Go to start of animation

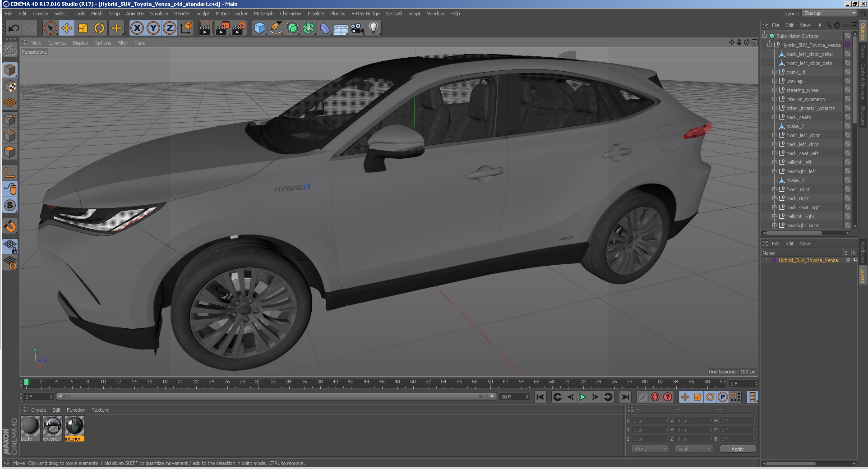click(x=540, y=397)
